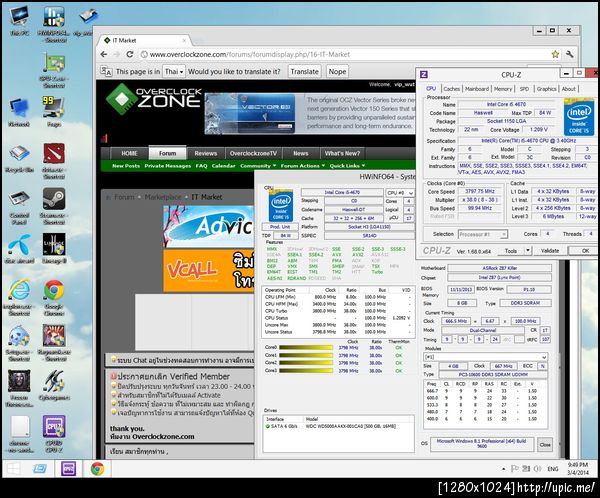
Task: Switch to CPU-Z on the taskbar
Action: click(x=68, y=469)
